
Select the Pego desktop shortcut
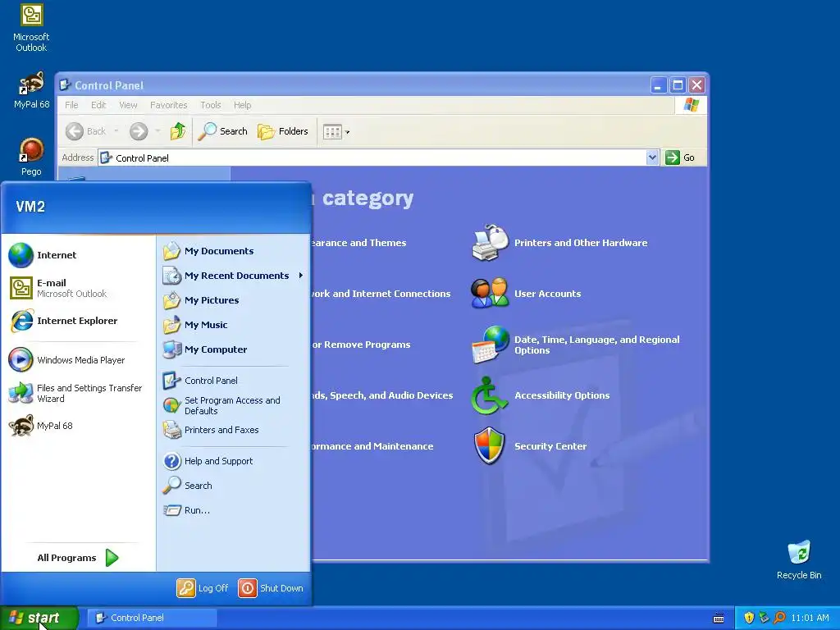coord(31,157)
